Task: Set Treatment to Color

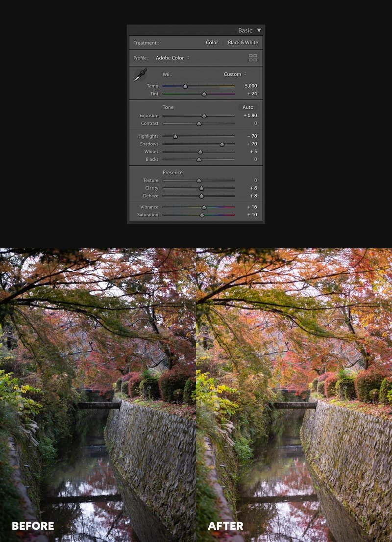Action: click(212, 43)
